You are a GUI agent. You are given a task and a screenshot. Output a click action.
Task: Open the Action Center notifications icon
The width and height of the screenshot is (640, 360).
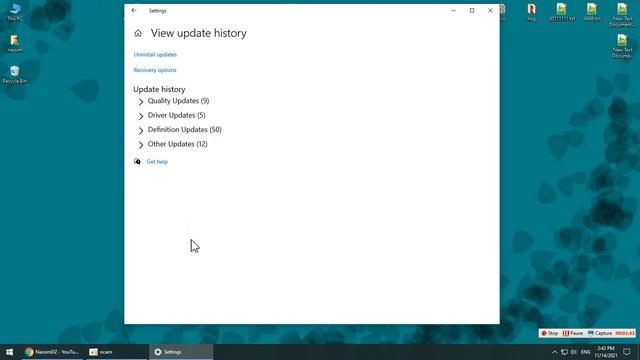pos(627,352)
